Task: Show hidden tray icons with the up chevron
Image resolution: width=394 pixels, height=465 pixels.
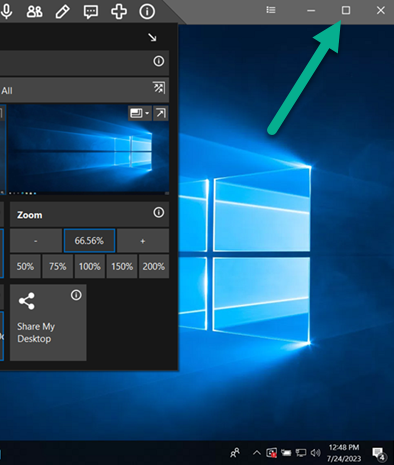Action: click(x=257, y=453)
